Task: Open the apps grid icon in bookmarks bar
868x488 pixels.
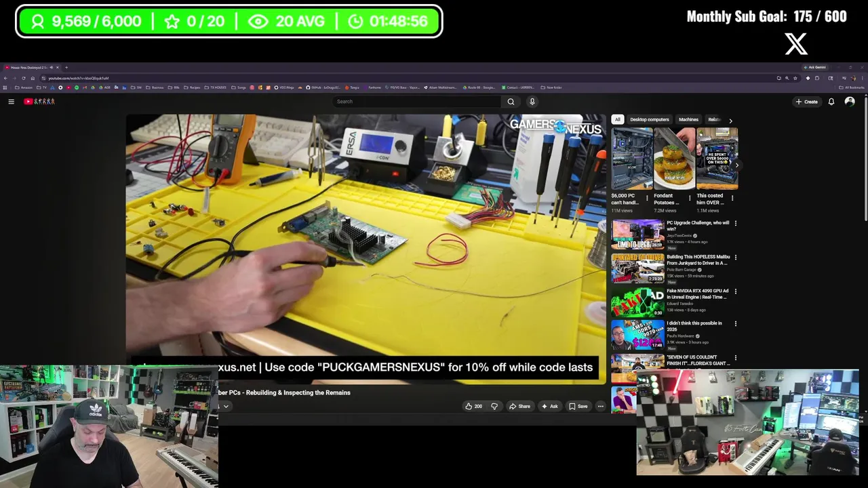Action: 5,87
